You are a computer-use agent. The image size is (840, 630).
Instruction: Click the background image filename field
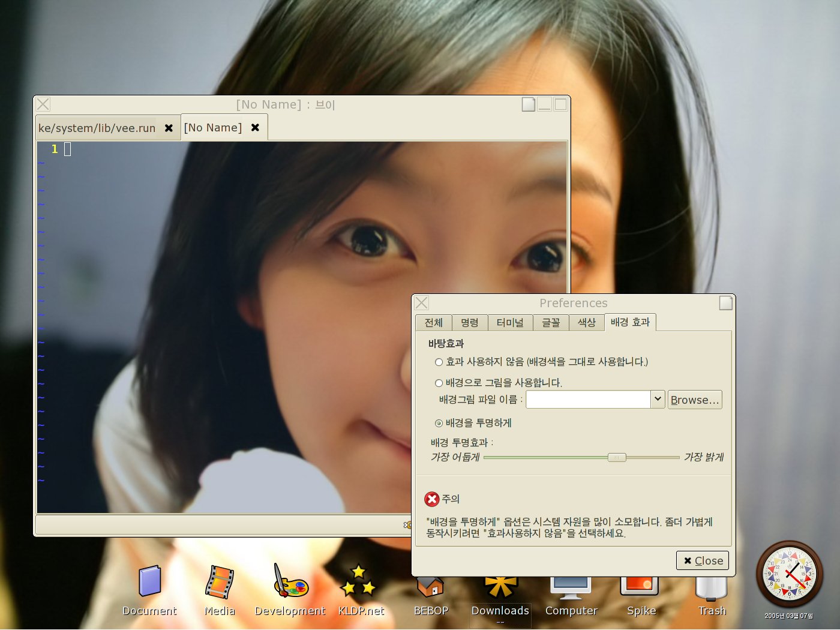pos(588,400)
